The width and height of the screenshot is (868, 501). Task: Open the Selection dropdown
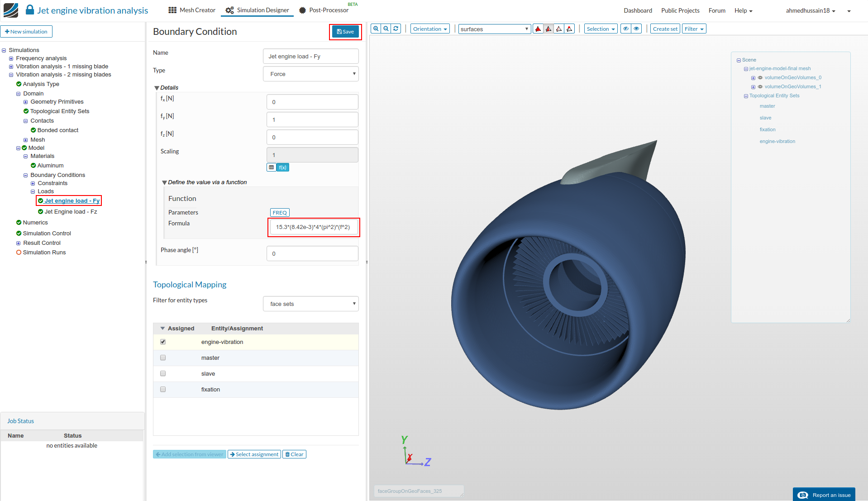pos(601,29)
